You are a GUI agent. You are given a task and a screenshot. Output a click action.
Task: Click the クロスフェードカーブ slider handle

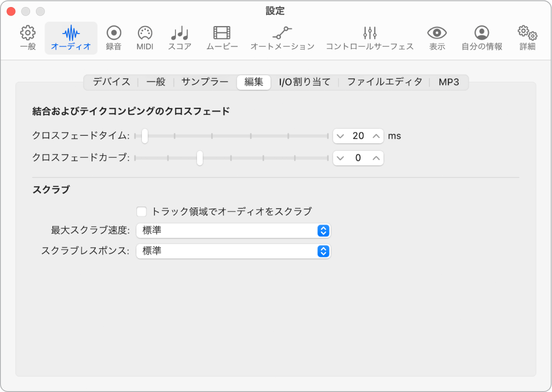point(200,158)
